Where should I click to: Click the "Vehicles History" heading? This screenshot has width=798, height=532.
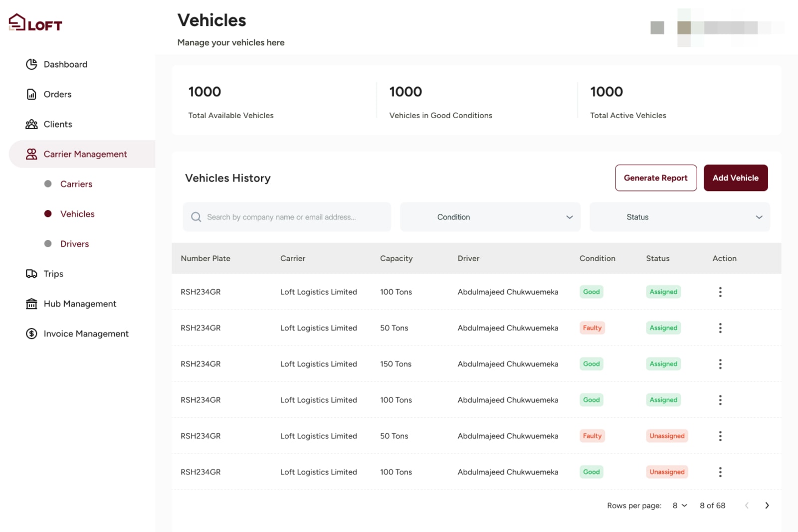[228, 178]
